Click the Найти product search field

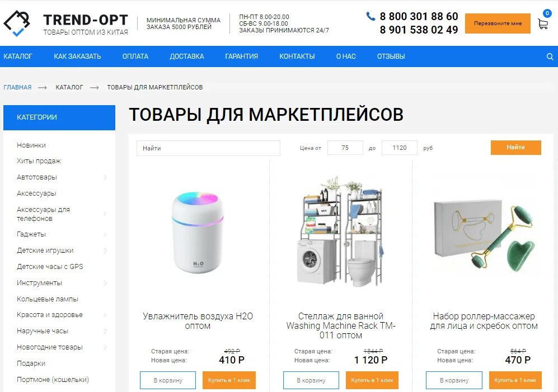click(x=208, y=148)
